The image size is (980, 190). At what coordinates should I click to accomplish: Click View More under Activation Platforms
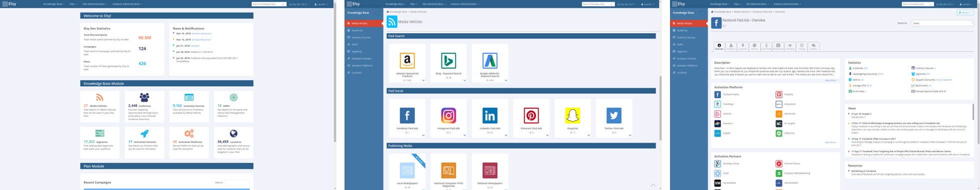[830, 142]
